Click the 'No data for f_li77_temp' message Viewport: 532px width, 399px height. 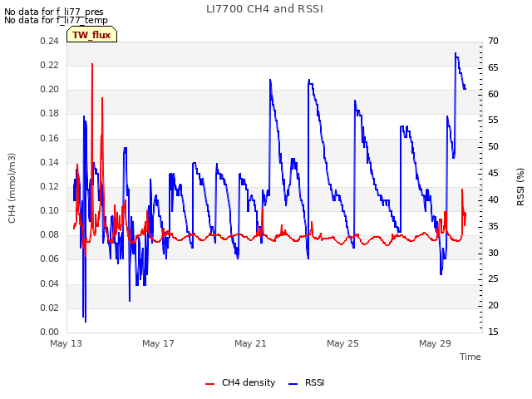(x=56, y=20)
